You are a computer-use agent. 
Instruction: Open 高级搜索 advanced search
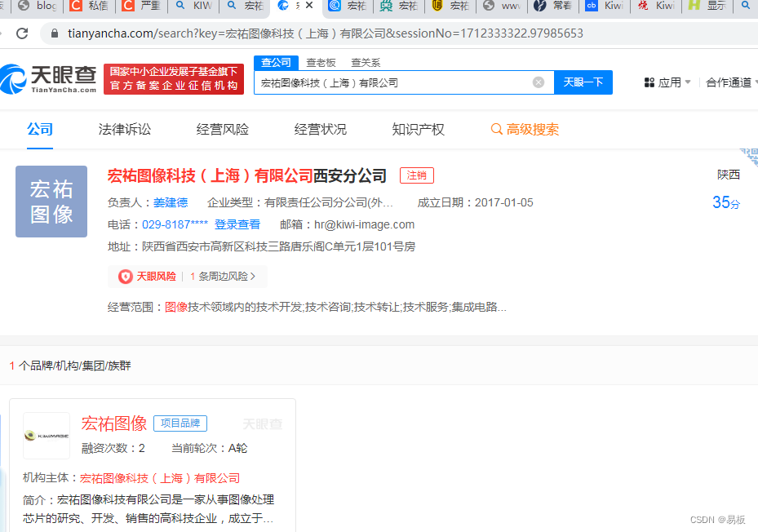(525, 129)
